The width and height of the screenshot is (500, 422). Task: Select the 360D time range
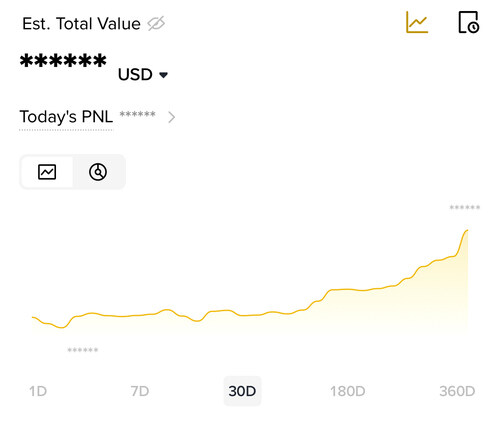(x=457, y=391)
